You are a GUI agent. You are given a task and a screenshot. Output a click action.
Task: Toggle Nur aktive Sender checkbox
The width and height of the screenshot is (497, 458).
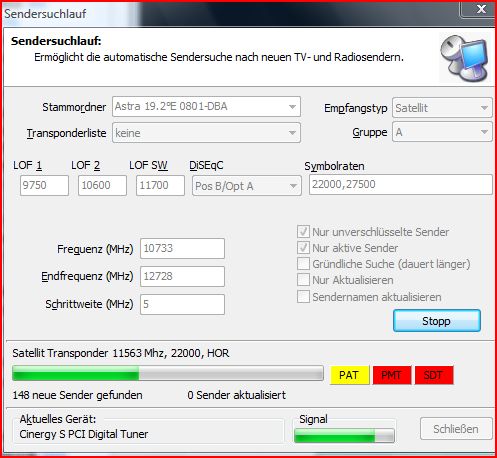(303, 248)
